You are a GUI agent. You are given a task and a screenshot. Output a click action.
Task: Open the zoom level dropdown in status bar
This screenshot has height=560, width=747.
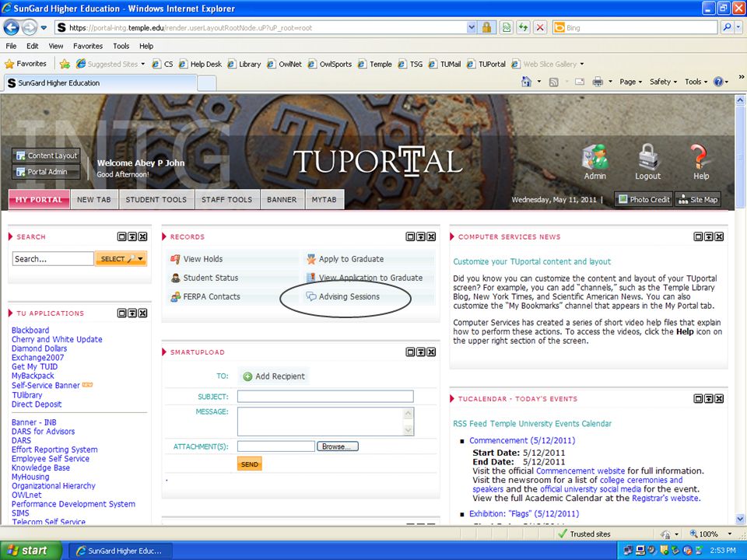click(x=729, y=534)
